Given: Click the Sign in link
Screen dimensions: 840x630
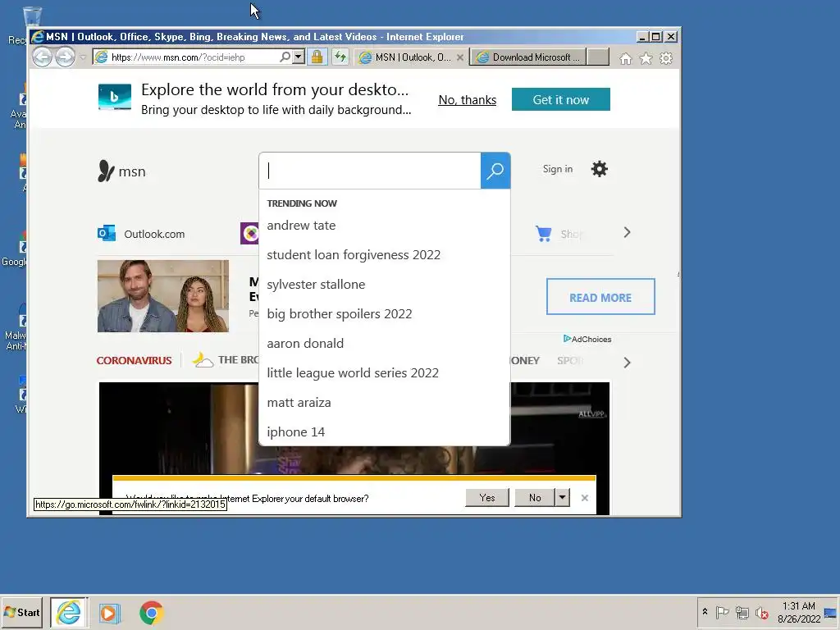Looking at the screenshot, I should 557,169.
